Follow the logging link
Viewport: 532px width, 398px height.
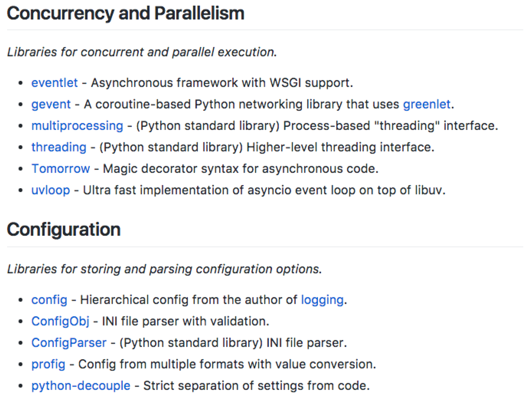322,300
